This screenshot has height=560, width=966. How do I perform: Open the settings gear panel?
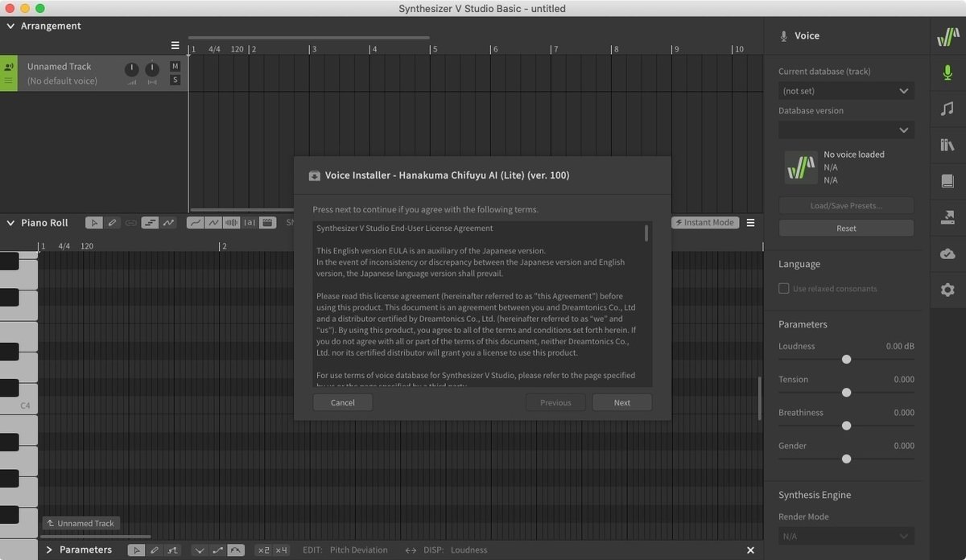[x=947, y=290]
